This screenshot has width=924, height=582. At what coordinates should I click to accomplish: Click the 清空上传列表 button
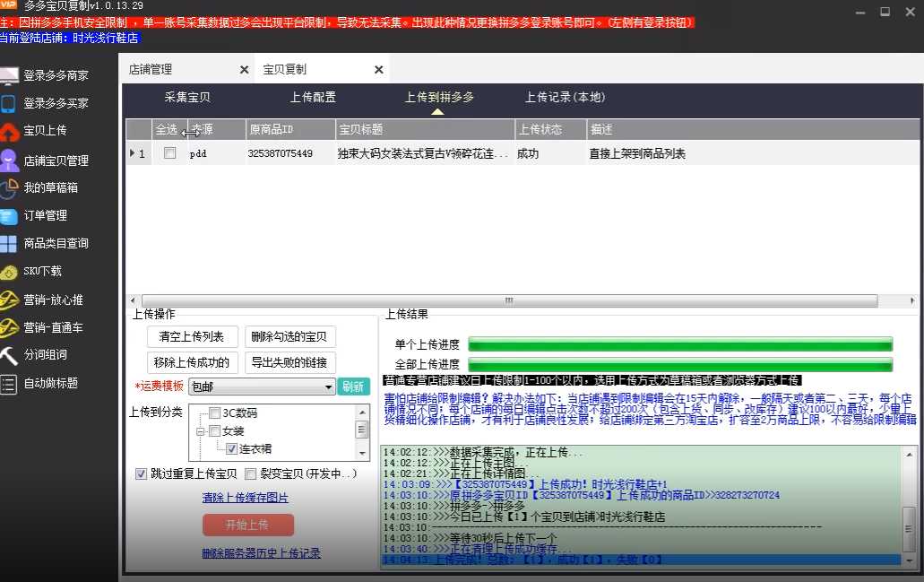click(192, 336)
